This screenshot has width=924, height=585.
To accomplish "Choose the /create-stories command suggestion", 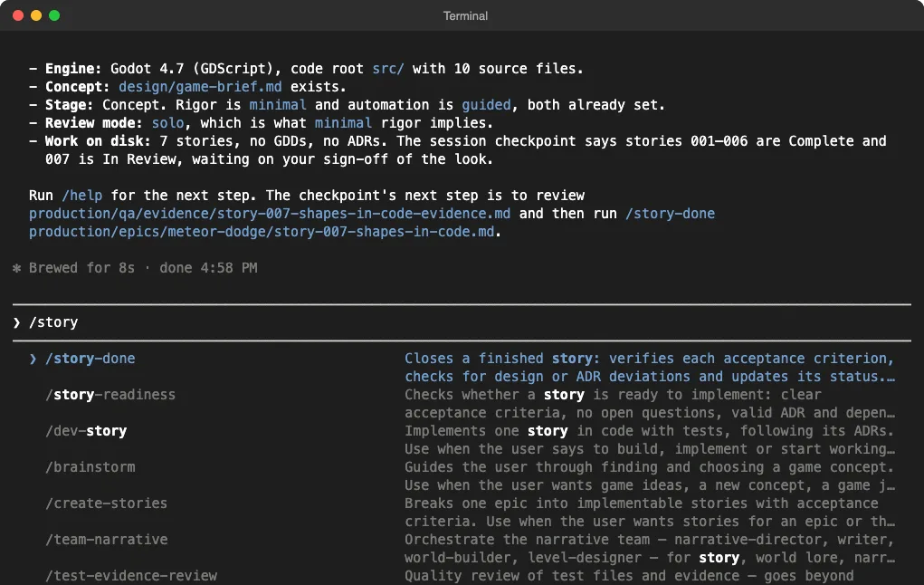I will click(x=106, y=503).
